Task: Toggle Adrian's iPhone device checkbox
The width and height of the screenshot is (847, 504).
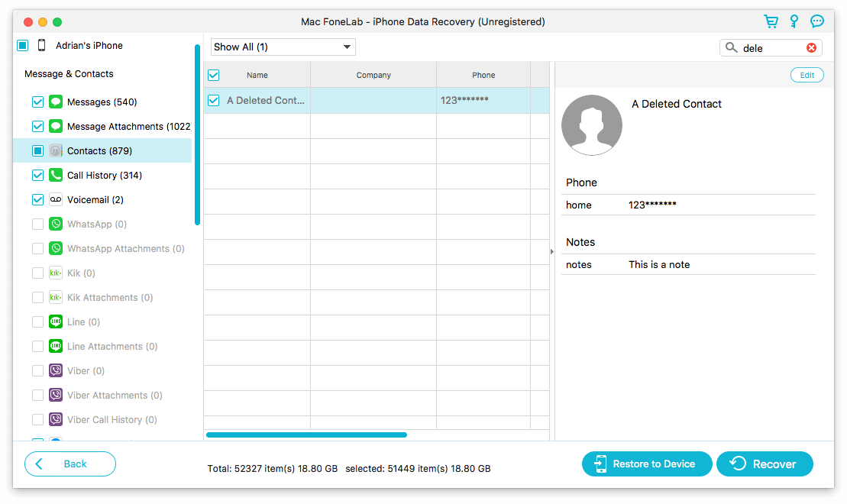Action: tap(23, 45)
